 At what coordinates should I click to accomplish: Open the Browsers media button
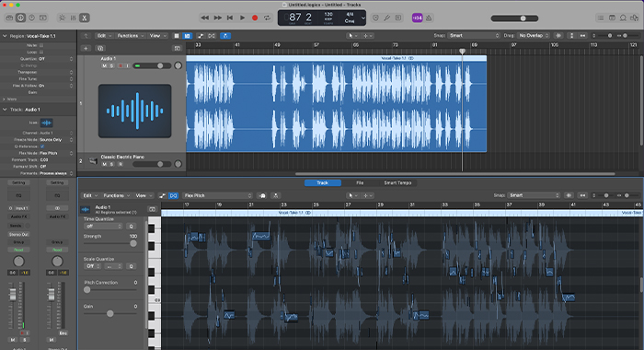(x=635, y=17)
